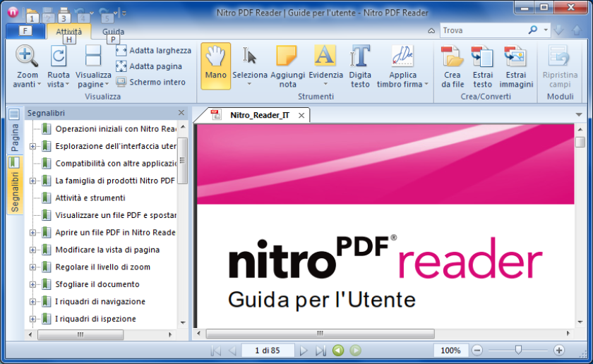Click the Evidenzia highlight tool
This screenshot has width=593, height=364.
tap(325, 56)
